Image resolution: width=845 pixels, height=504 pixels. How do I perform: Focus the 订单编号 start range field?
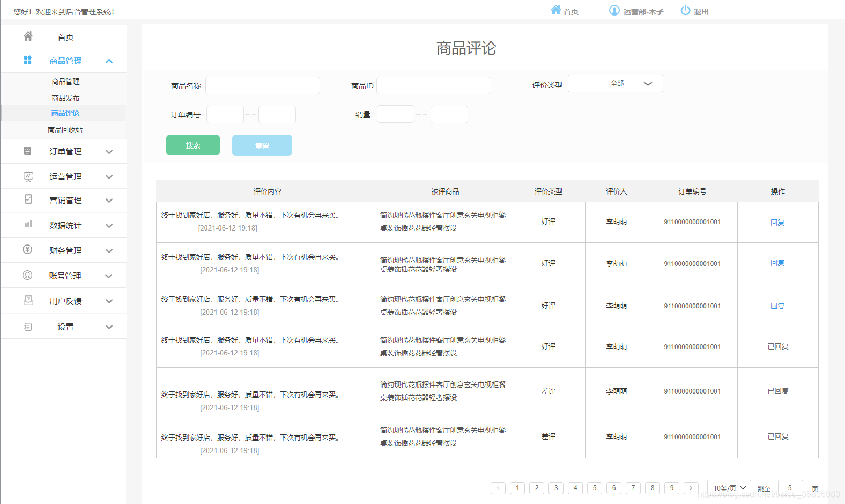point(225,114)
